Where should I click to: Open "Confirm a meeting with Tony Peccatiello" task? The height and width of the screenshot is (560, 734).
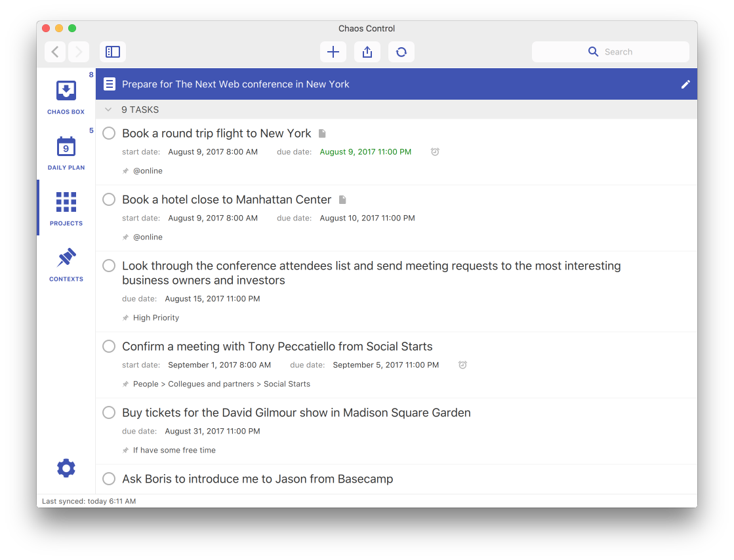[277, 346]
